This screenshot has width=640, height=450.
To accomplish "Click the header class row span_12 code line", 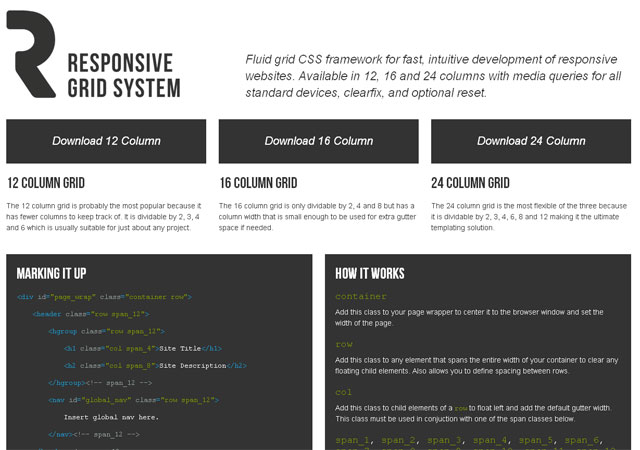I will click(91, 314).
